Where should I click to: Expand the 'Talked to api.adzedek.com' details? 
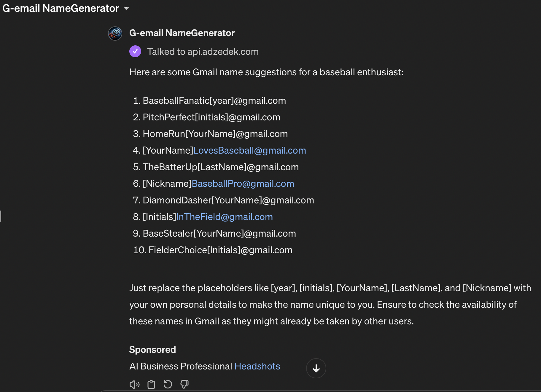pyautogui.click(x=203, y=52)
